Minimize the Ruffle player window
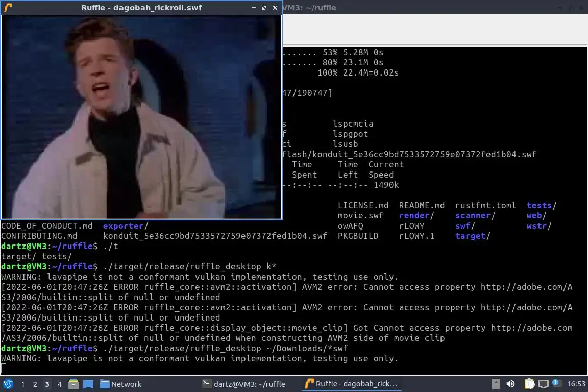The height and width of the screenshot is (392, 588). (254, 8)
